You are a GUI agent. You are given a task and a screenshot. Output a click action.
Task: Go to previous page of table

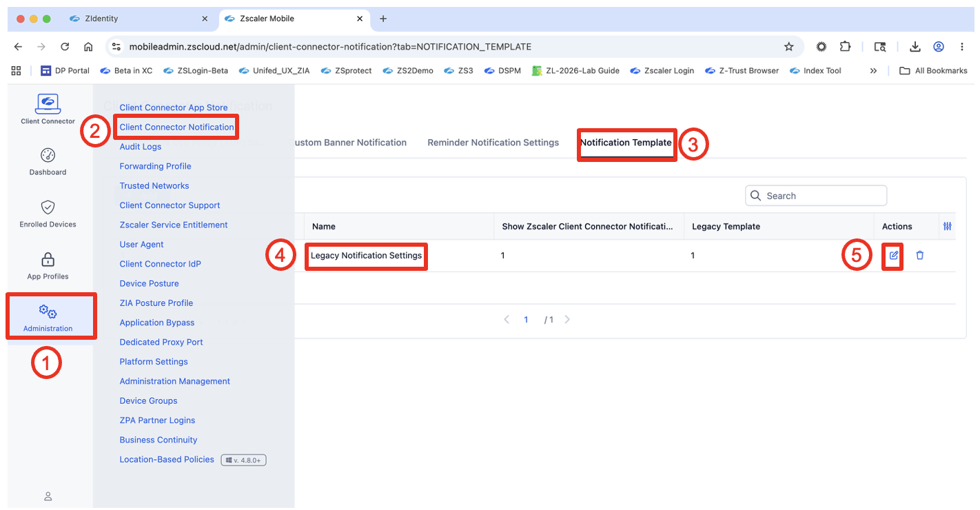(507, 320)
